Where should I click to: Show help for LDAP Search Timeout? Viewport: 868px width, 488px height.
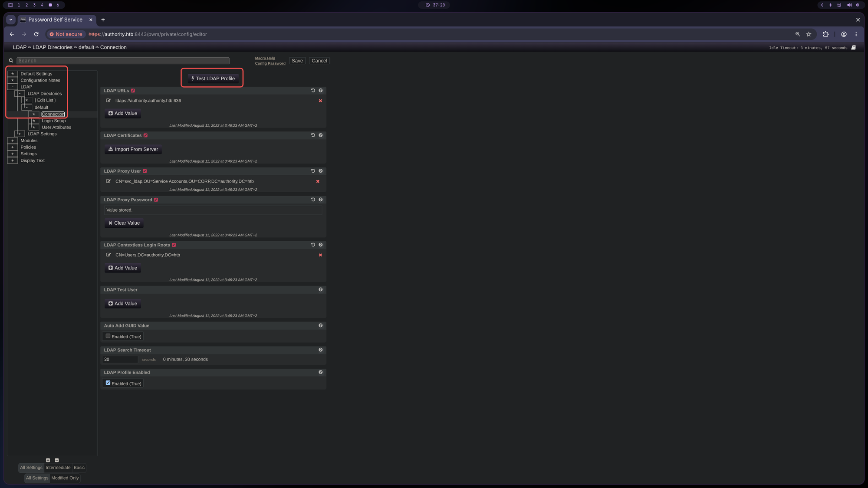(321, 350)
